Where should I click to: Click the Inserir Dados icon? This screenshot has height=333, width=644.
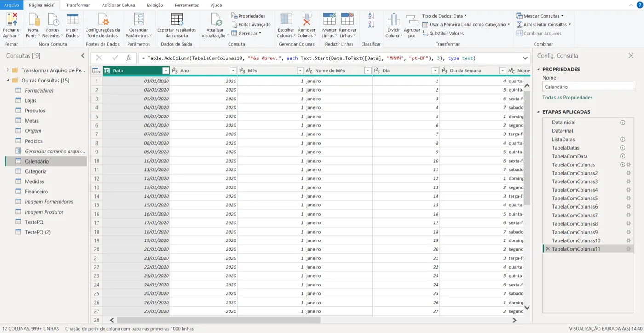72,20
